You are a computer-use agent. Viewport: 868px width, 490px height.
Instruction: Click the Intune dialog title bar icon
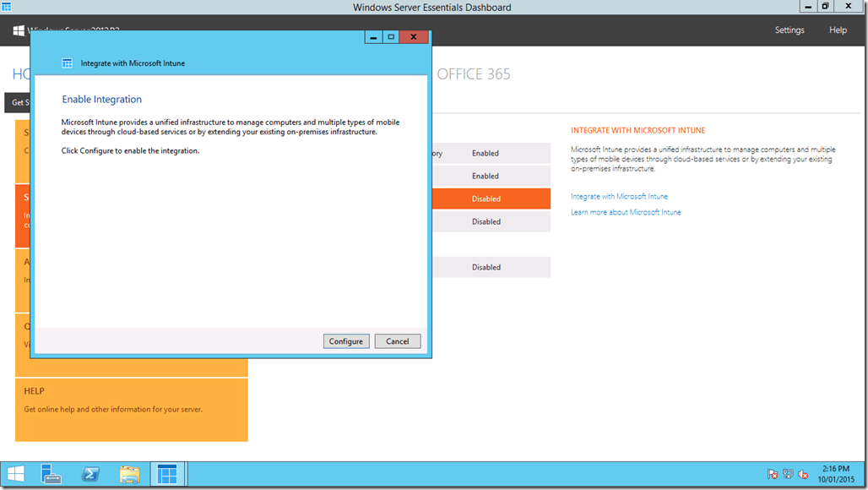[68, 63]
